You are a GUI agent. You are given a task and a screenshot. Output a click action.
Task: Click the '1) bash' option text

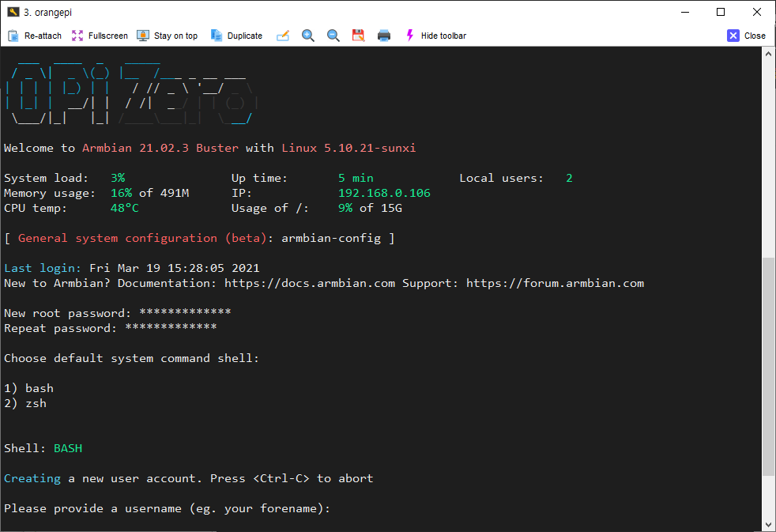click(28, 388)
